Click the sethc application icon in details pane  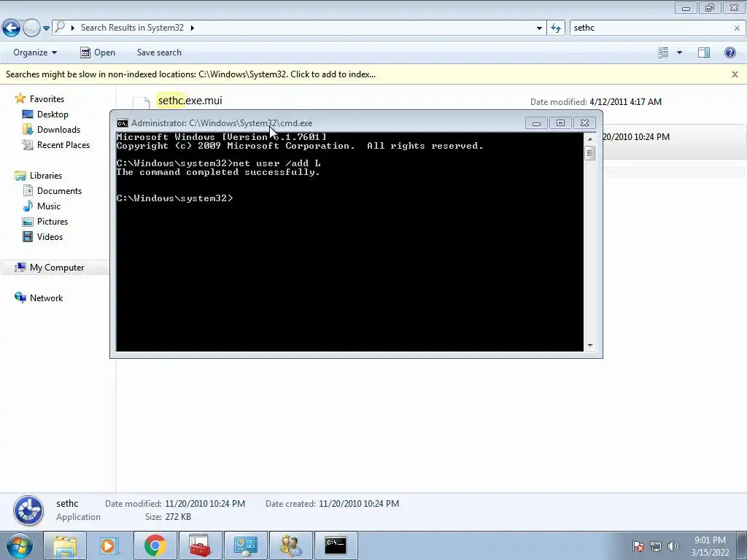pos(28,510)
